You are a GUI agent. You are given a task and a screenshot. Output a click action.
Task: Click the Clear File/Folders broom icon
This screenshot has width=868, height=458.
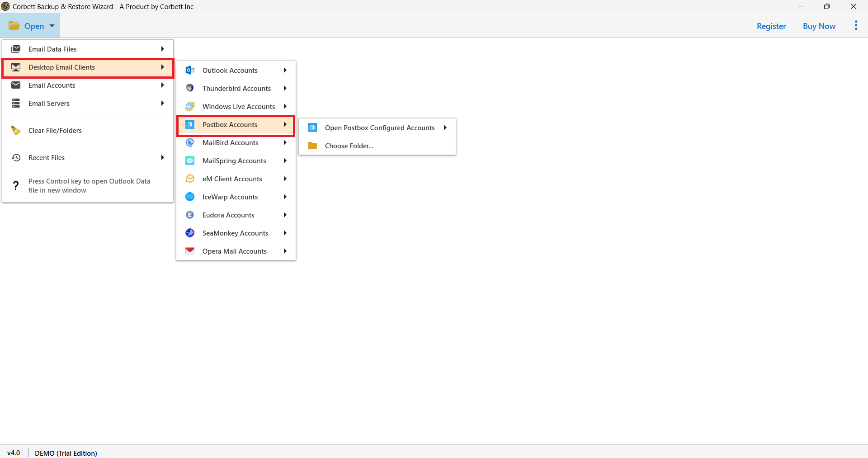pos(16,130)
